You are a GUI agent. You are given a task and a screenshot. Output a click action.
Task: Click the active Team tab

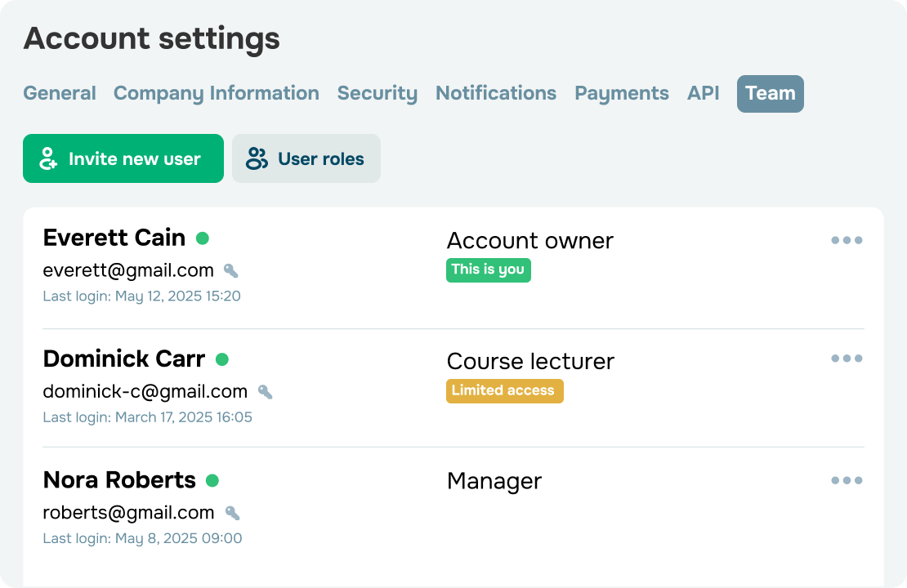click(x=771, y=94)
